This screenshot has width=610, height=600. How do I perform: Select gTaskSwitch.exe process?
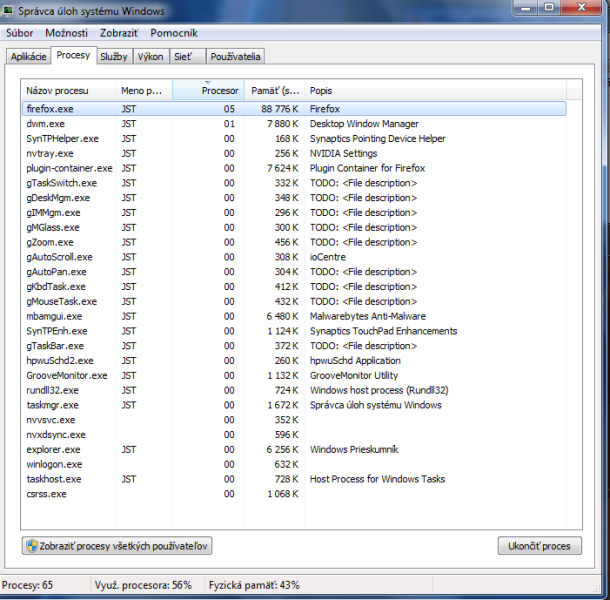(x=294, y=183)
